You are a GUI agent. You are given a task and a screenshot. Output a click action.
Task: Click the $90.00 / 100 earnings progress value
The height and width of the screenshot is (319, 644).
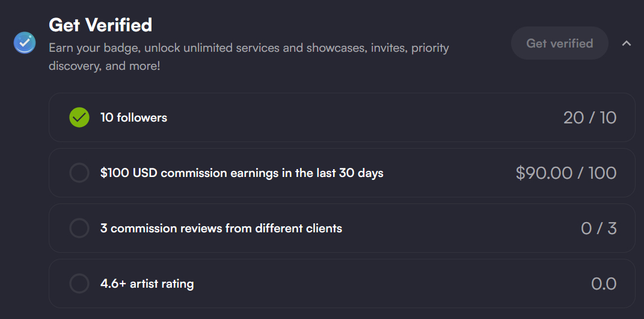(565, 173)
